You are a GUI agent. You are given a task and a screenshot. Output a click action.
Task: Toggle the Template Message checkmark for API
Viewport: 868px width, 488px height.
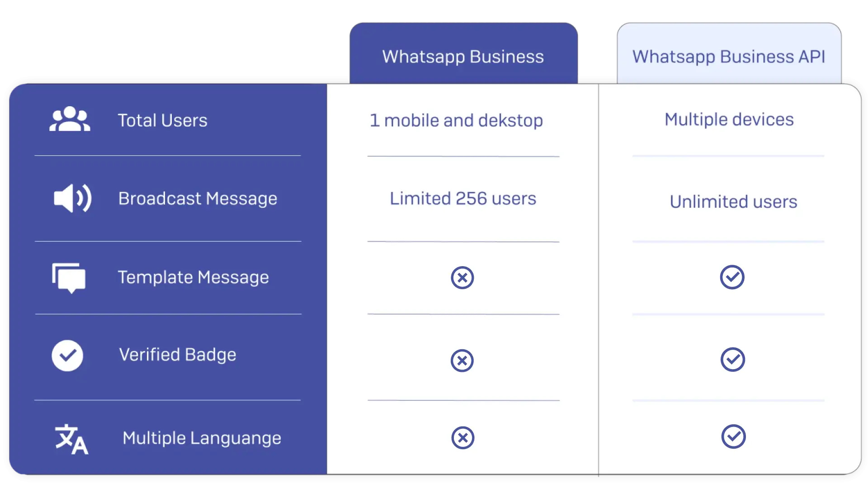733,277
